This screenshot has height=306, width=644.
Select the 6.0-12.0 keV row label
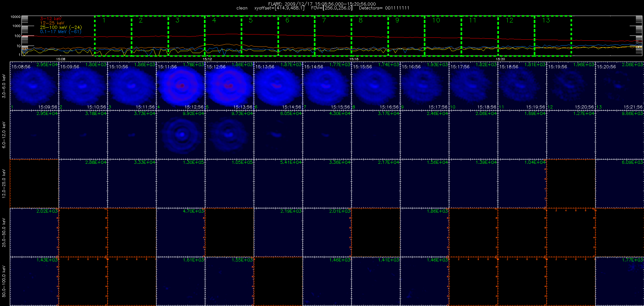pyautogui.click(x=4, y=135)
